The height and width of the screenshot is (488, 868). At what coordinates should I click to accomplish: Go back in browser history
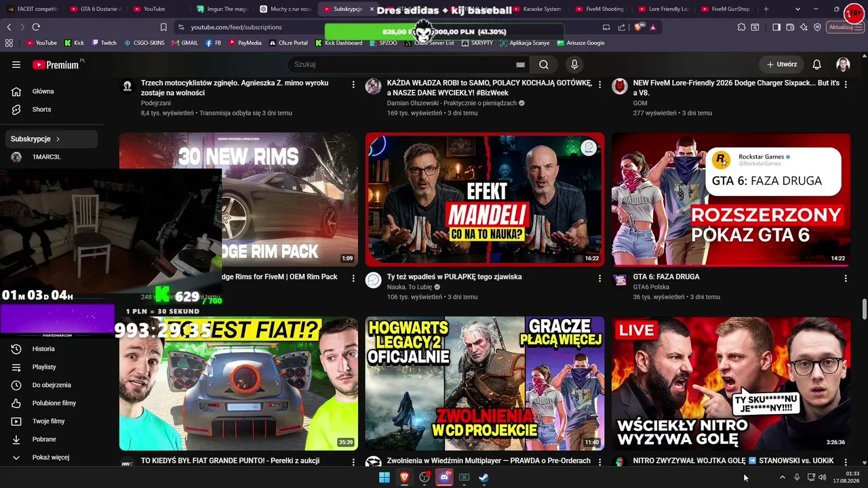[9, 27]
